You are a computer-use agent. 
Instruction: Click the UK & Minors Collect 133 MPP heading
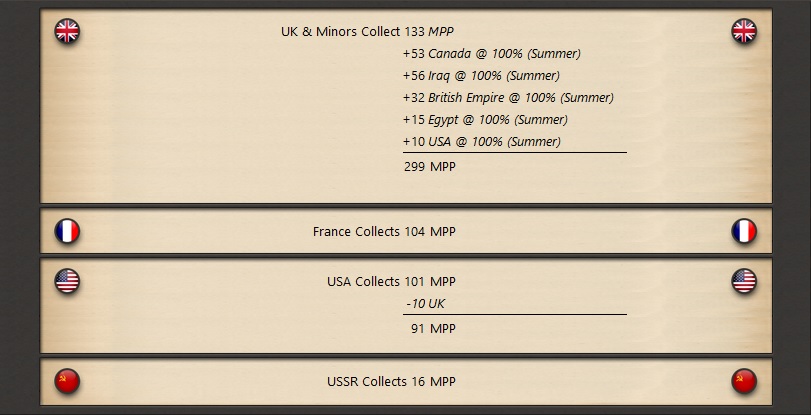tap(367, 32)
